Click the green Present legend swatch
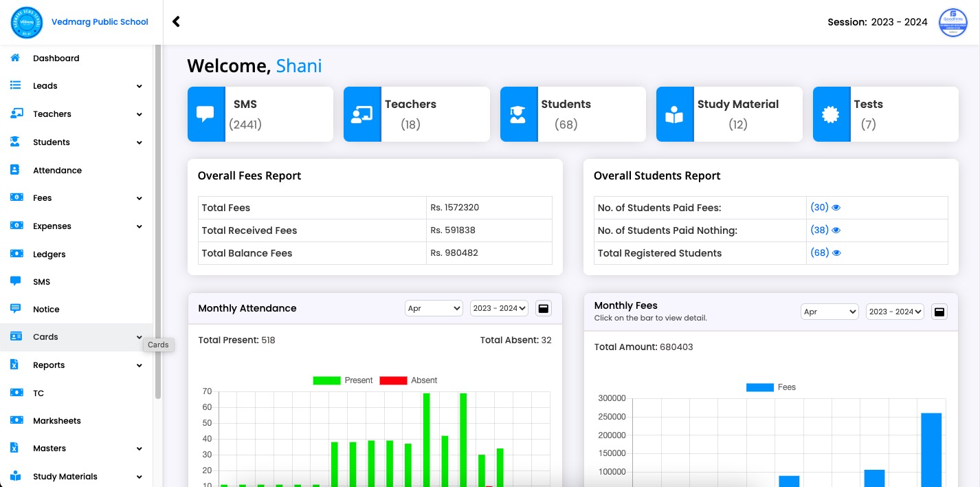The width and height of the screenshot is (980, 487). pyautogui.click(x=326, y=380)
